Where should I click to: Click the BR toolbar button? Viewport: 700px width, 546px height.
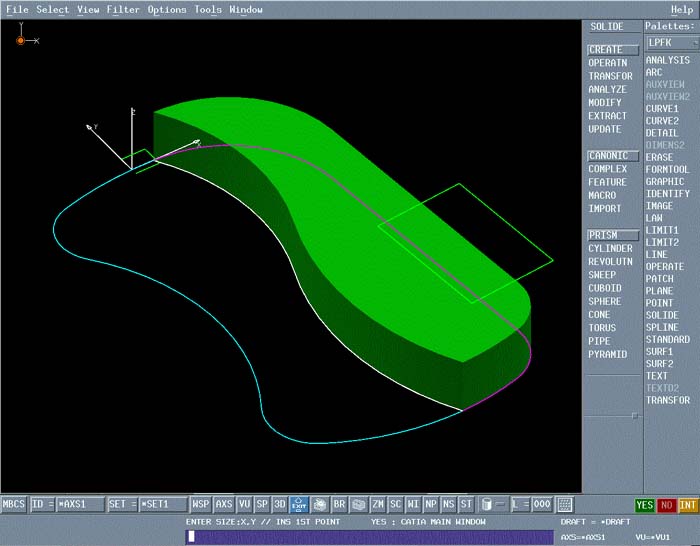[x=339, y=505]
